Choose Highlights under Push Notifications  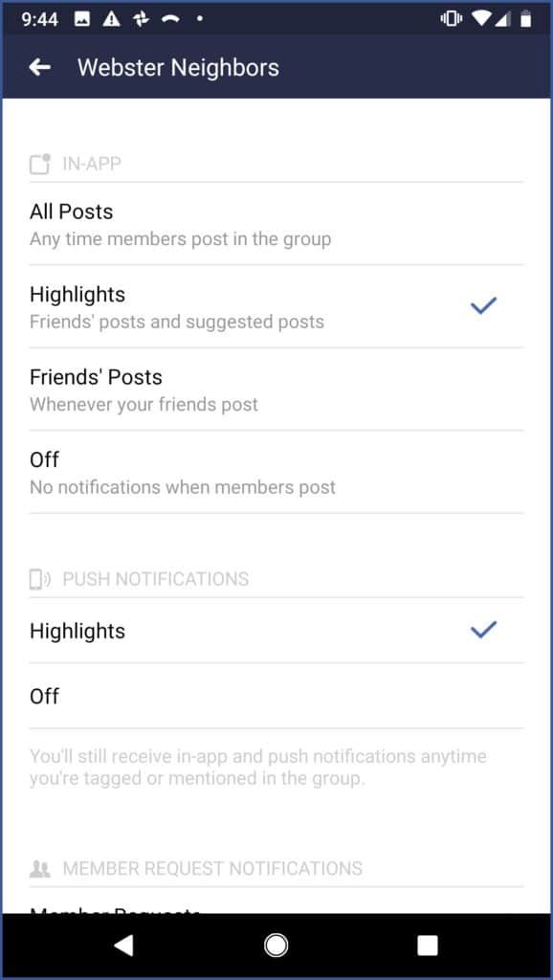point(276,631)
